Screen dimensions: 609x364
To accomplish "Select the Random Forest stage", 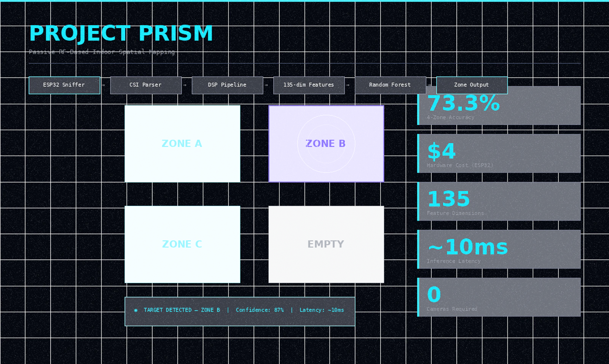I will pos(390,85).
